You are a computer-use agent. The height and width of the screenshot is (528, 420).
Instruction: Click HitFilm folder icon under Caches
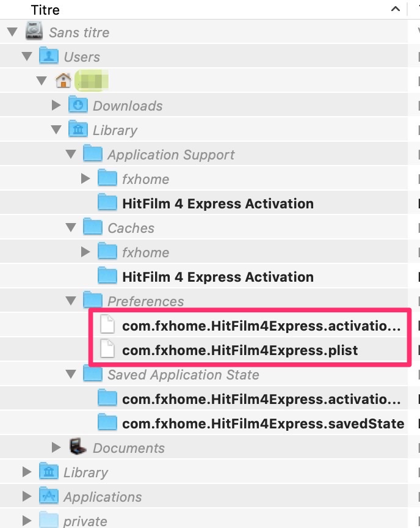coord(107,276)
